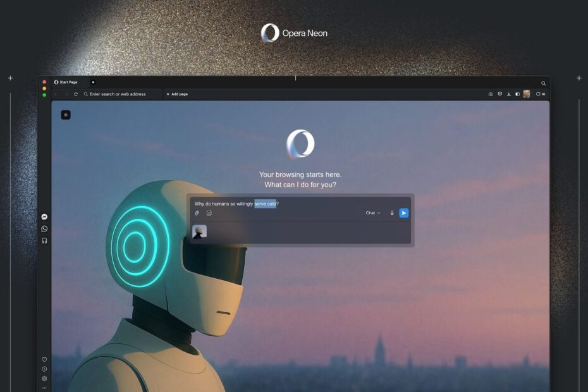This screenshot has width=588, height=392.
Task: Activate the voice input microphone
Action: [392, 212]
